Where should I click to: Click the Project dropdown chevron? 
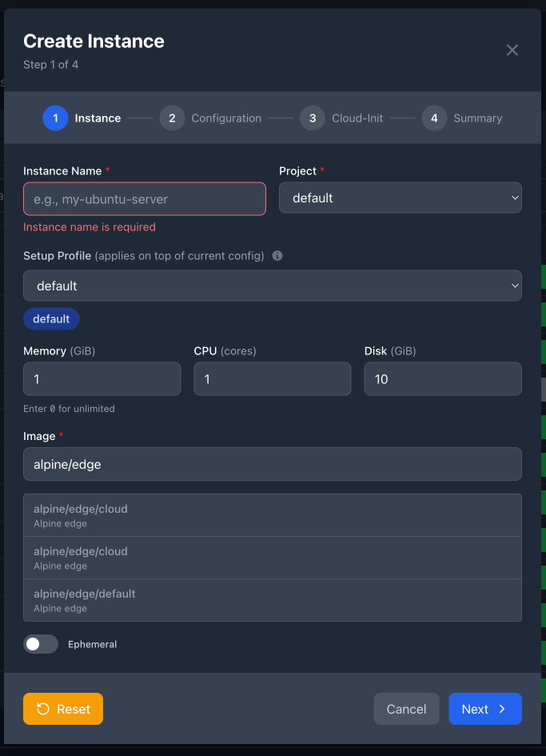click(512, 198)
